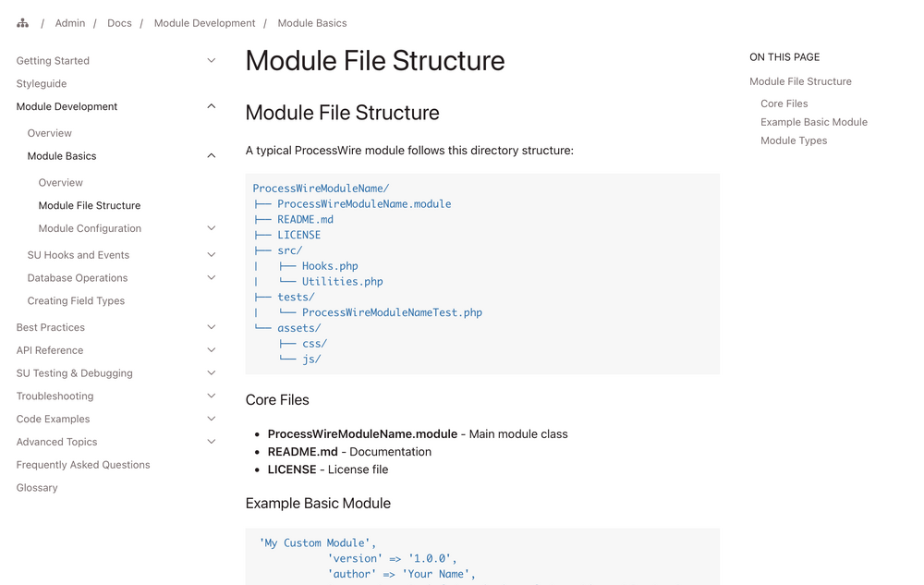Open SU Testing & Debugging sidebar section
The width and height of the screenshot is (924, 585).
pos(74,373)
